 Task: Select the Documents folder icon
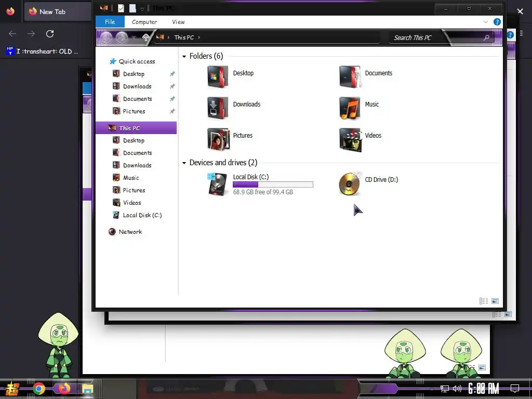pos(350,77)
